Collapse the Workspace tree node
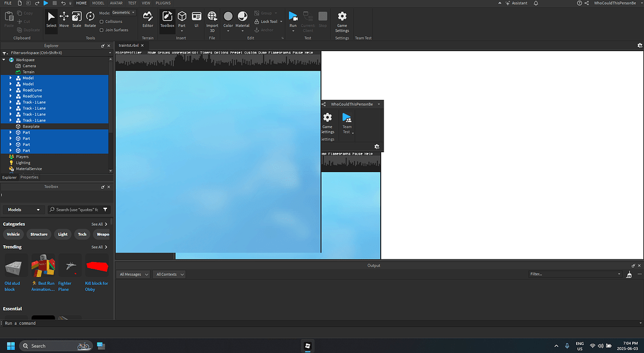The height and width of the screenshot is (353, 644). pos(4,60)
